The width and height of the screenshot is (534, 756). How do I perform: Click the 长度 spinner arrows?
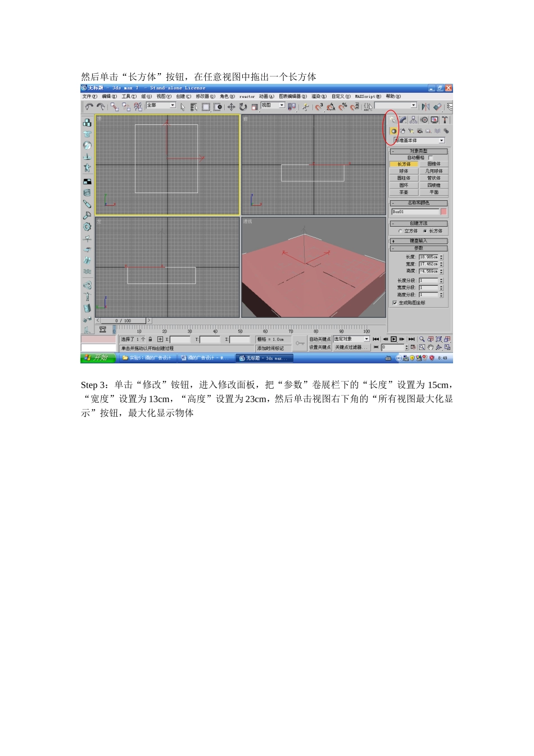[441, 257]
